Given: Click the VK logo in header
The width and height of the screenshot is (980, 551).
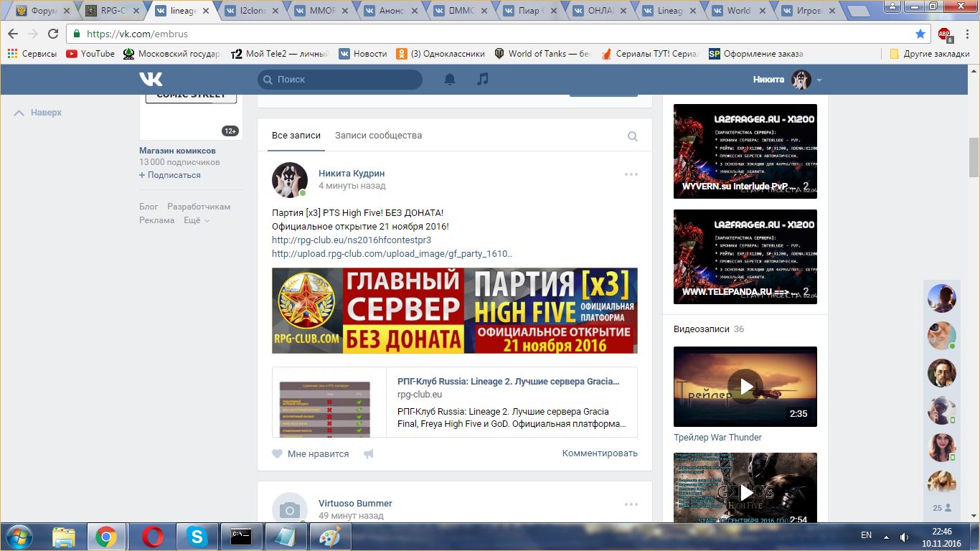Looking at the screenshot, I should coord(151,80).
